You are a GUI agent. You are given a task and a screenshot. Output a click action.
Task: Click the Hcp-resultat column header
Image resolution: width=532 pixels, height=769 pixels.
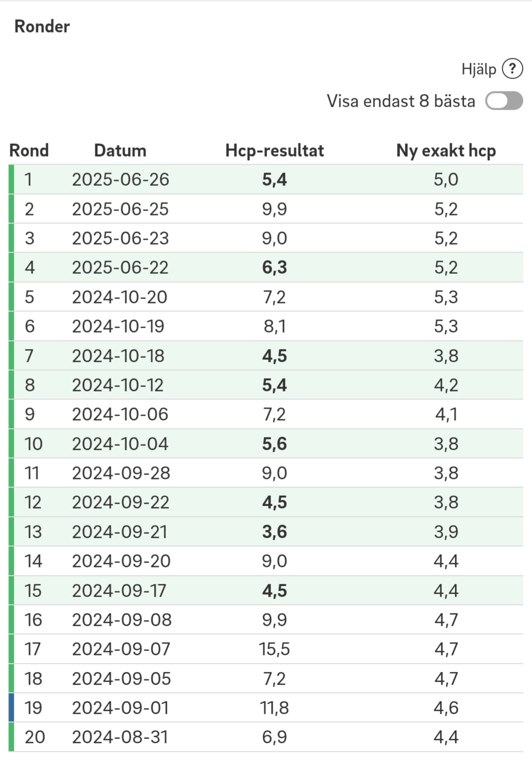coord(275,150)
